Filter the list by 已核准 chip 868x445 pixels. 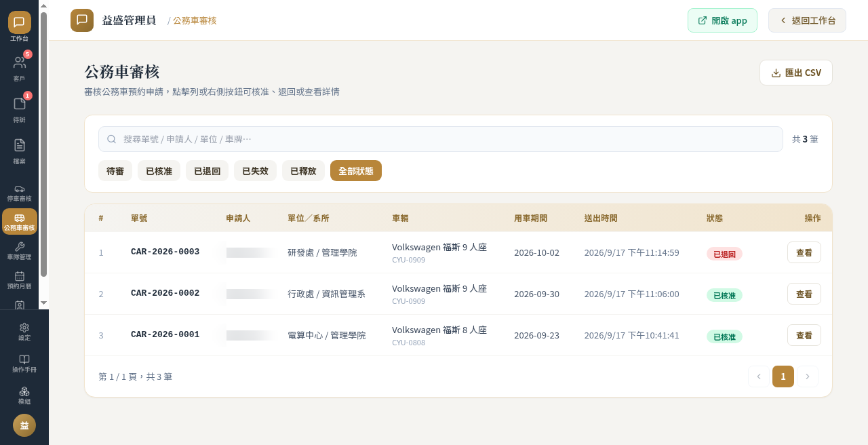tap(159, 171)
